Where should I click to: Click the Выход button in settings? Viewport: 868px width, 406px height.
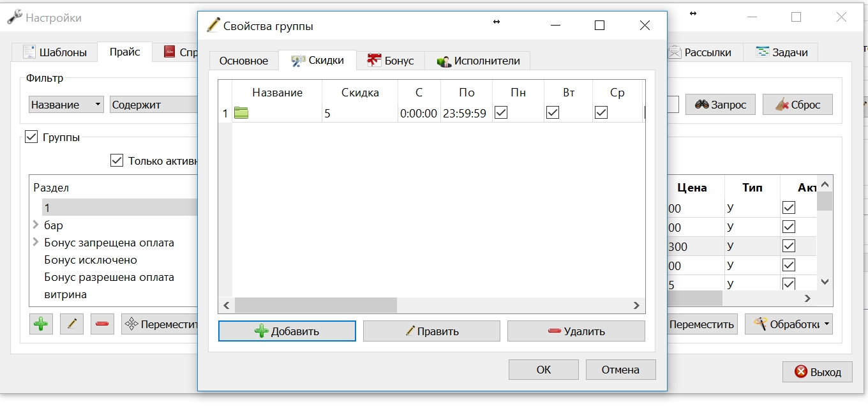click(x=818, y=372)
